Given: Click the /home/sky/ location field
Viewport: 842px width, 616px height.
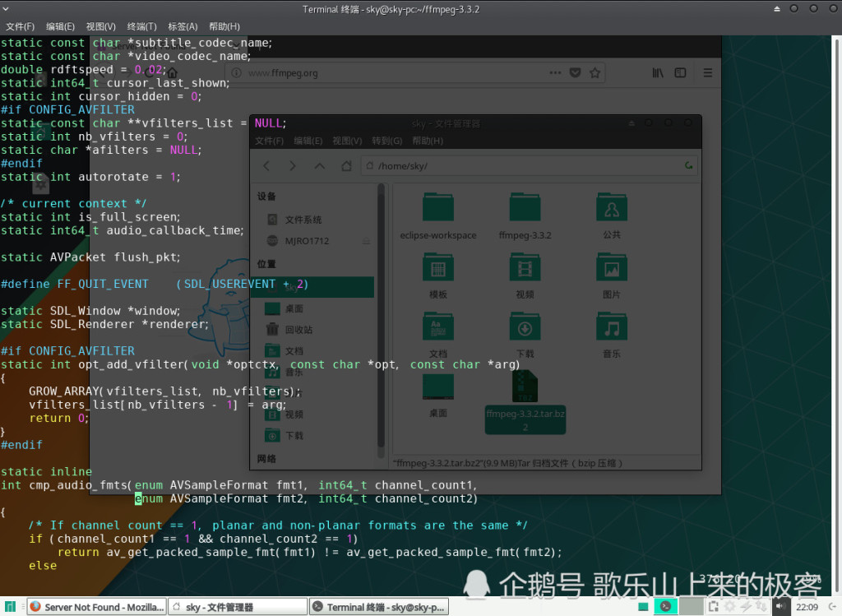Looking at the screenshot, I should [x=529, y=166].
